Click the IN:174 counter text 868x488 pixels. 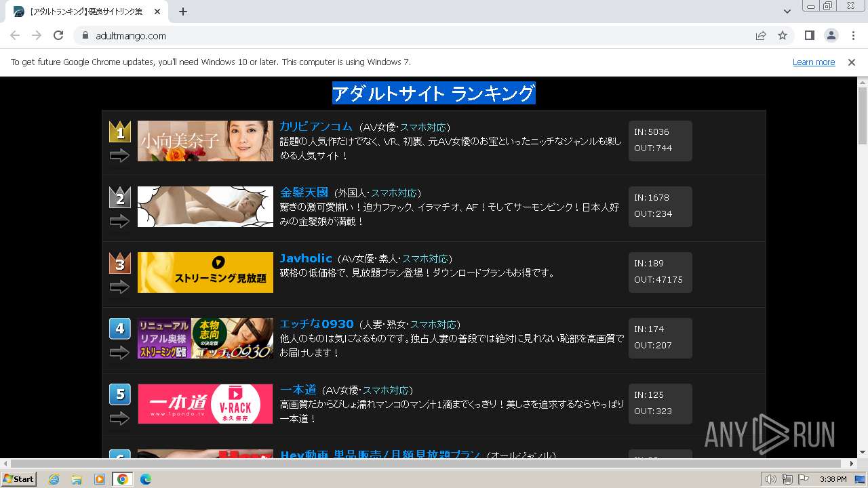[649, 329]
